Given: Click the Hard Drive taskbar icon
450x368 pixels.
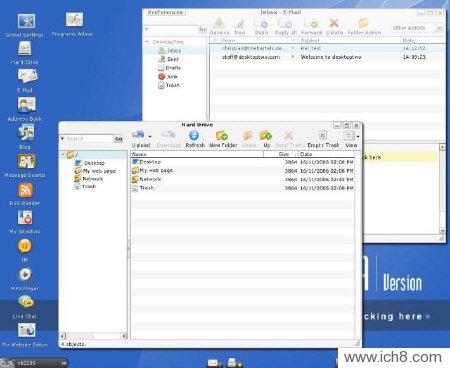Looking at the screenshot, I should [x=233, y=363].
